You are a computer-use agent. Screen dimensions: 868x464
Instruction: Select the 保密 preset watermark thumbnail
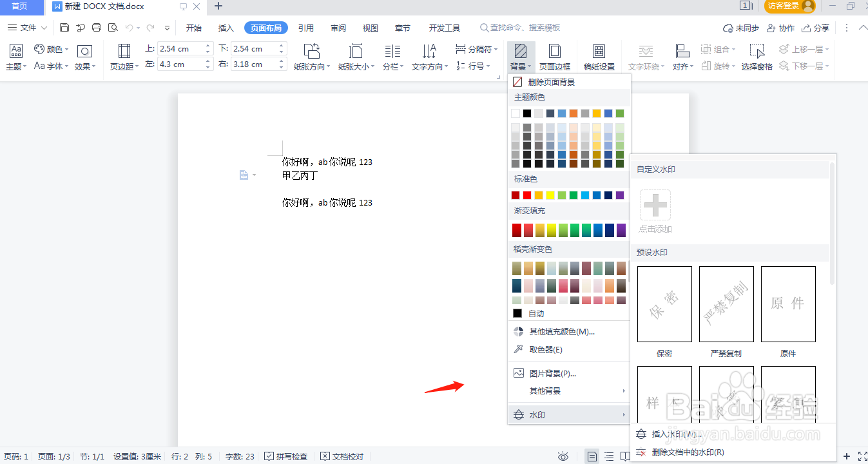pyautogui.click(x=664, y=304)
